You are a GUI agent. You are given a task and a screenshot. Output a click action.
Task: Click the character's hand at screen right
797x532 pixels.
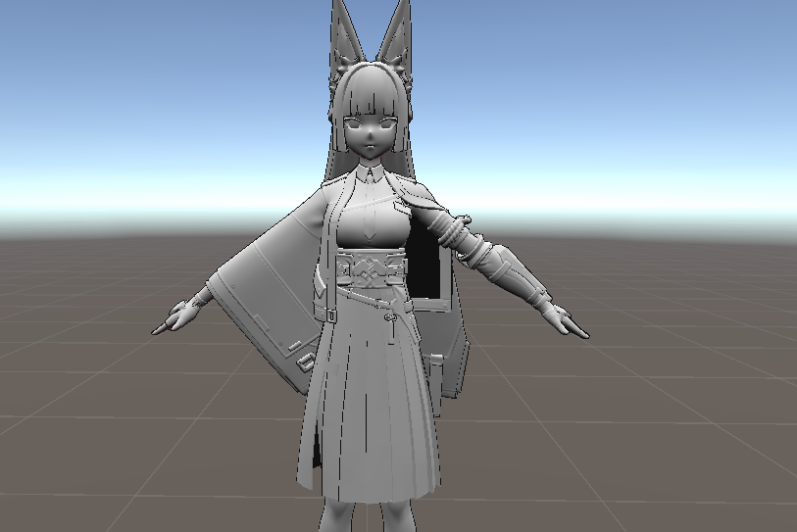tap(567, 320)
